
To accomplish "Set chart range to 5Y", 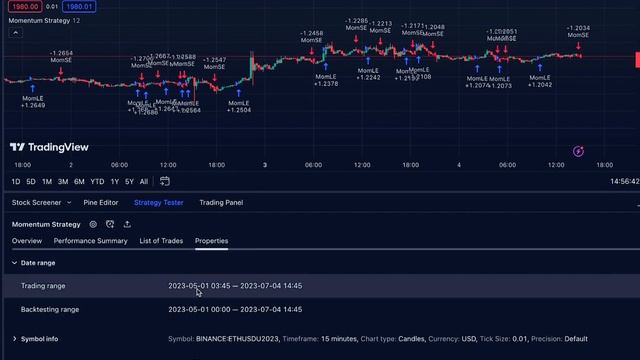I will (x=129, y=182).
